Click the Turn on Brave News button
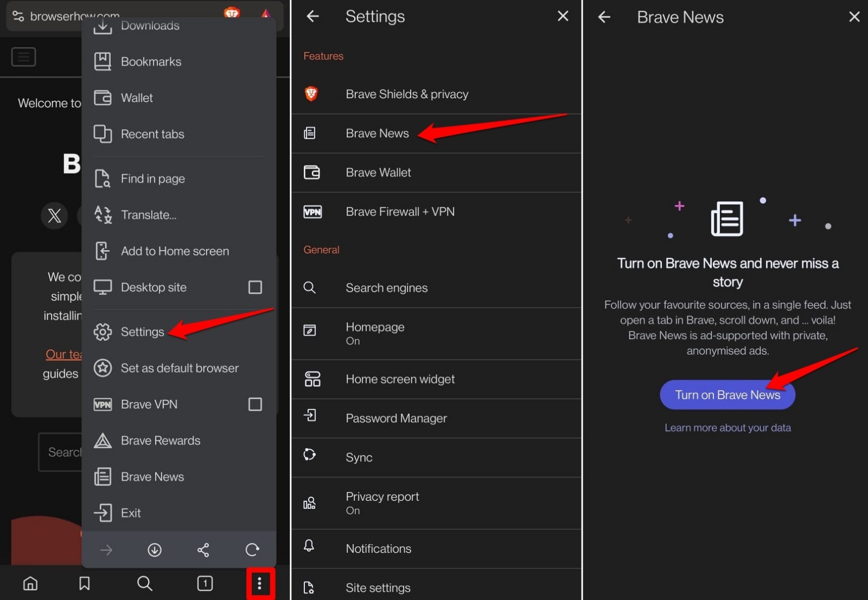This screenshot has width=868, height=600. (727, 395)
